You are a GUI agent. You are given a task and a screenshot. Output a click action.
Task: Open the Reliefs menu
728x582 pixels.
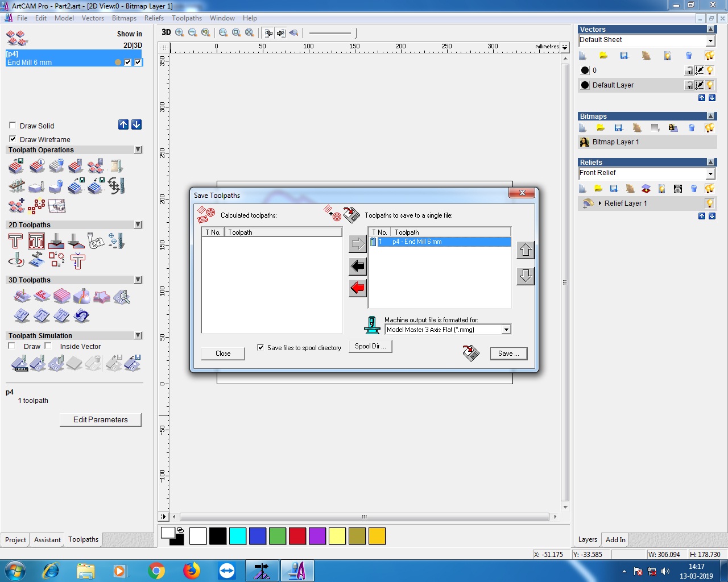154,18
